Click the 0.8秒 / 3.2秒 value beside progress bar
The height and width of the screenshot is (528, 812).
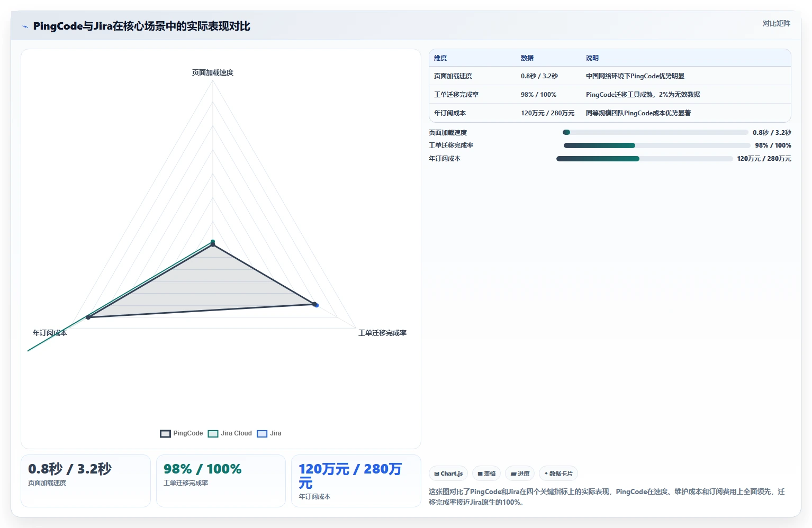772,133
